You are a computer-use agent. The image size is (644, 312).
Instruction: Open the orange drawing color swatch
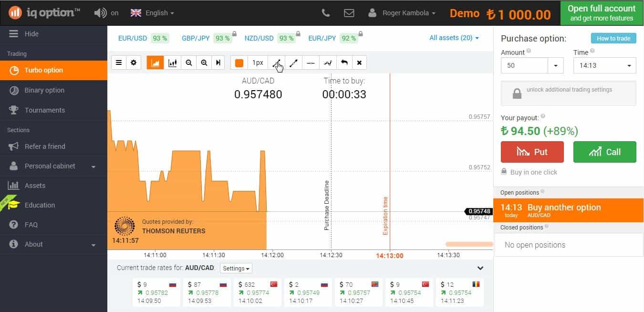pos(239,62)
